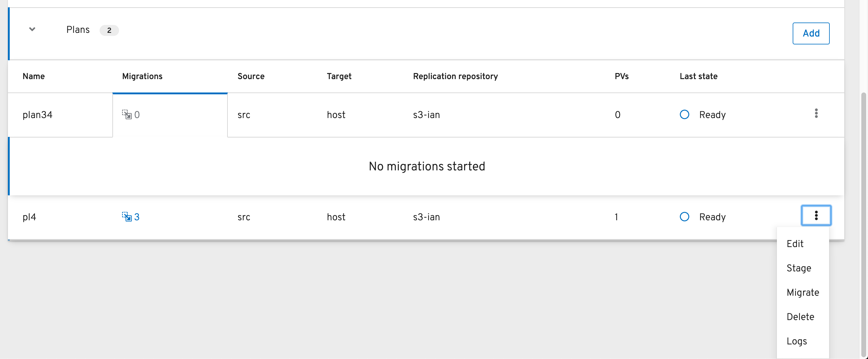The width and height of the screenshot is (868, 359).
Task: Click the Ready status circle for plan34
Action: (x=685, y=115)
